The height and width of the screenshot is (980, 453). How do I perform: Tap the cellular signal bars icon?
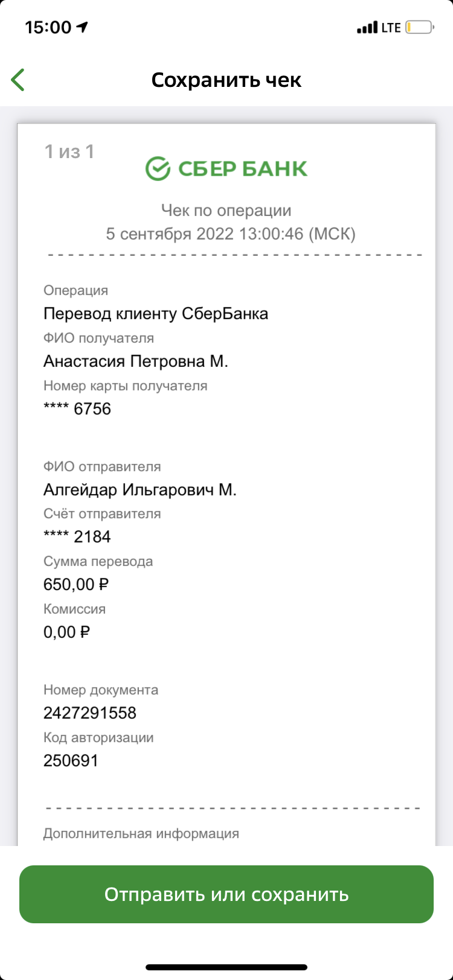tap(367, 28)
